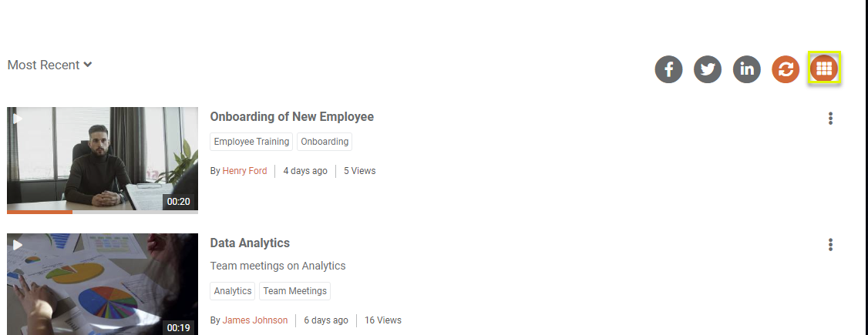Switch to grid view layout
The width and height of the screenshot is (868, 335).
pos(824,69)
